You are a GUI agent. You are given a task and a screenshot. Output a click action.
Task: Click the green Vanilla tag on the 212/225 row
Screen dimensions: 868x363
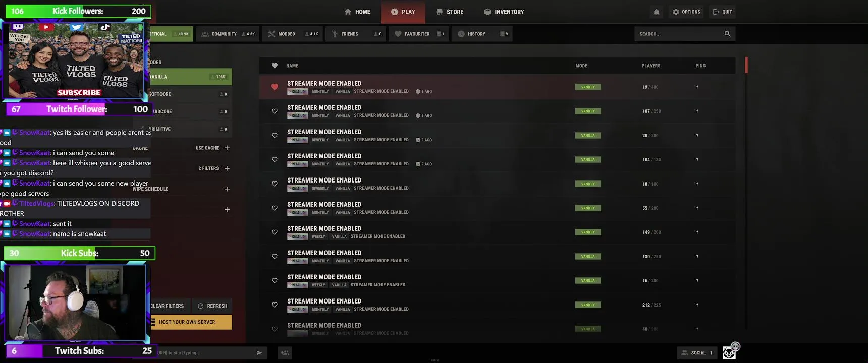click(x=588, y=305)
